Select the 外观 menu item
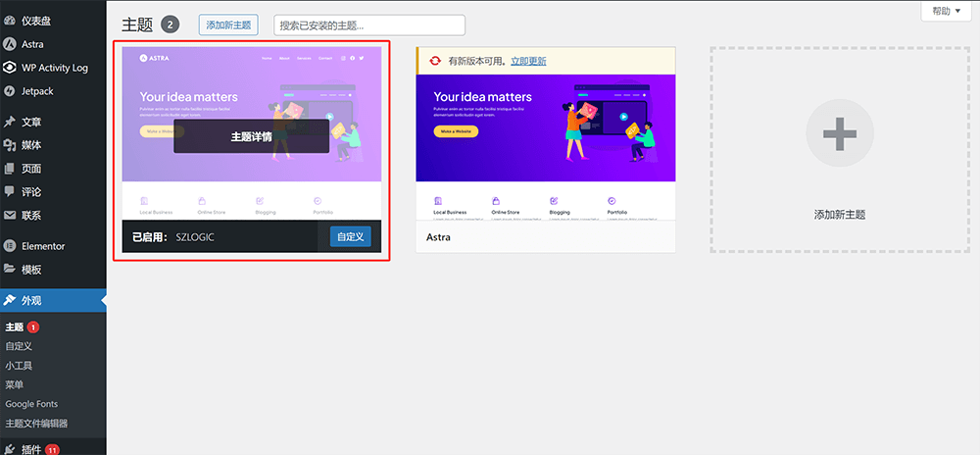Screen dimensions: 980x455 pyautogui.click(x=53, y=300)
